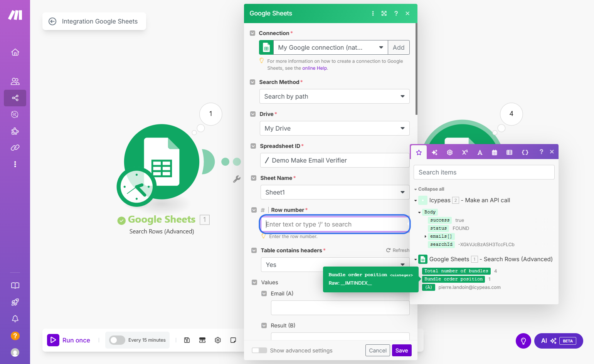Open the Search Method dropdown
The width and height of the screenshot is (594, 364).
pyautogui.click(x=334, y=96)
